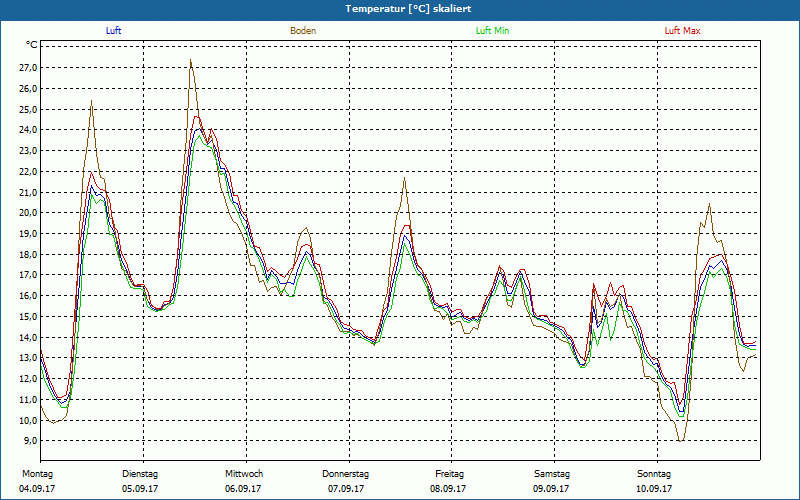Click the 'Freitag' day label
Viewport: 800px width, 500px height.
pos(449,474)
